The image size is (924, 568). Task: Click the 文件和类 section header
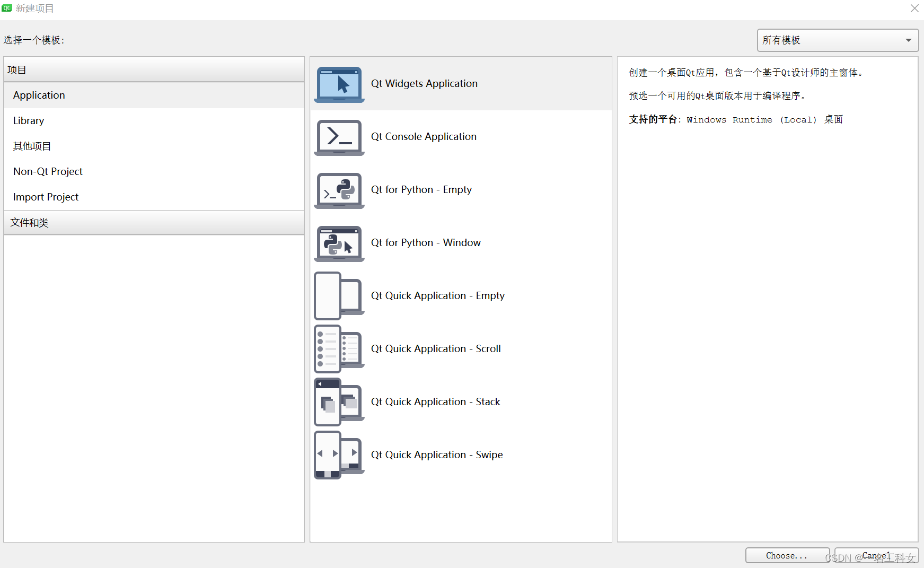154,223
